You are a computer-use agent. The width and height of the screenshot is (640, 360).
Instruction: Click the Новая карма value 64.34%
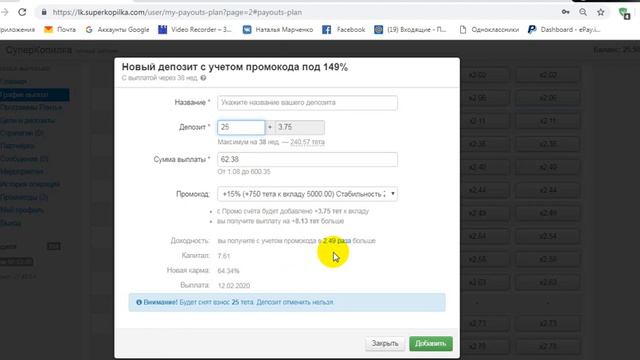tap(229, 271)
